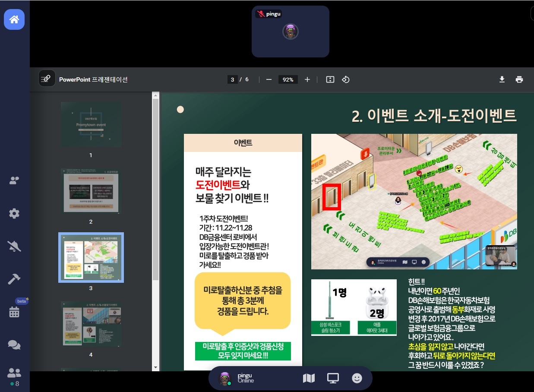This screenshot has width=534, height=392.
Task: Rotate the document counterclockwise
Action: click(346, 79)
